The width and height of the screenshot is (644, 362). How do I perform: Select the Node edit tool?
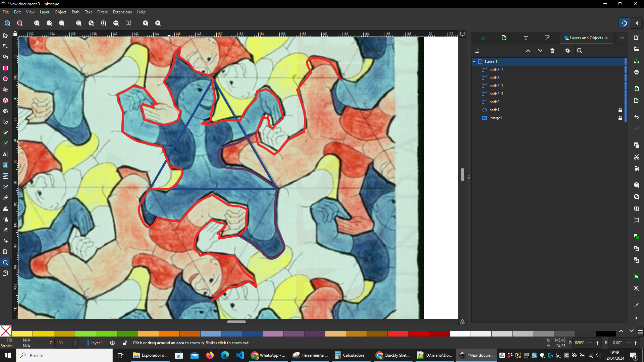click(5, 46)
